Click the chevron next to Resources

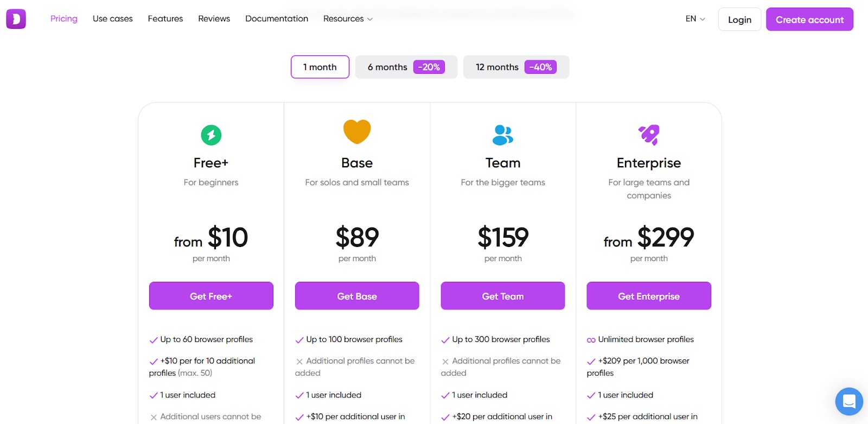[x=370, y=19]
